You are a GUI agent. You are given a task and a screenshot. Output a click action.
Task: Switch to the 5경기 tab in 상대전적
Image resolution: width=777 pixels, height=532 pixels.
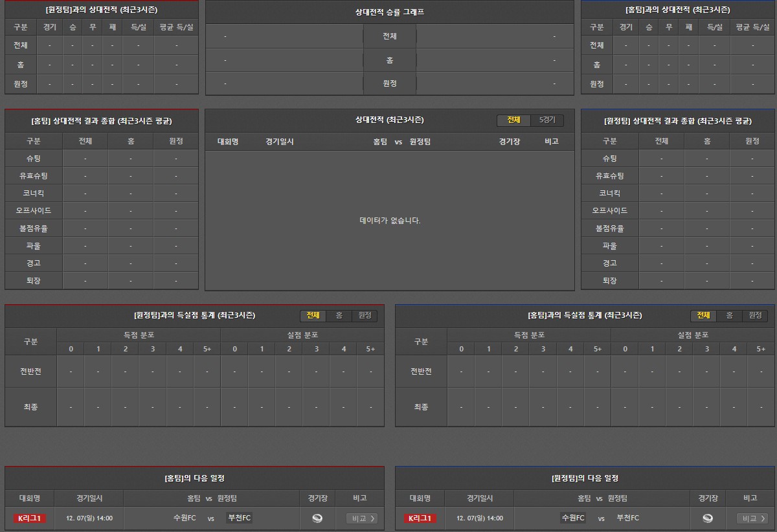[547, 120]
